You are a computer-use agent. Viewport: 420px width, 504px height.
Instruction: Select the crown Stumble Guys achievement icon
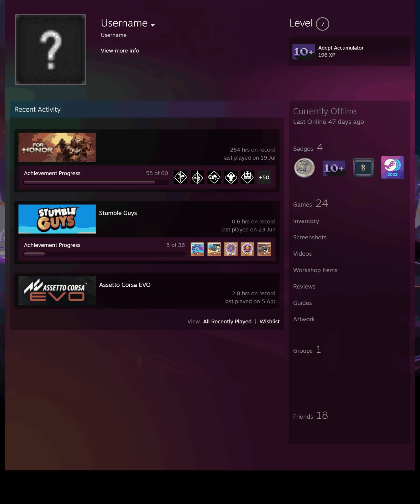point(248,249)
